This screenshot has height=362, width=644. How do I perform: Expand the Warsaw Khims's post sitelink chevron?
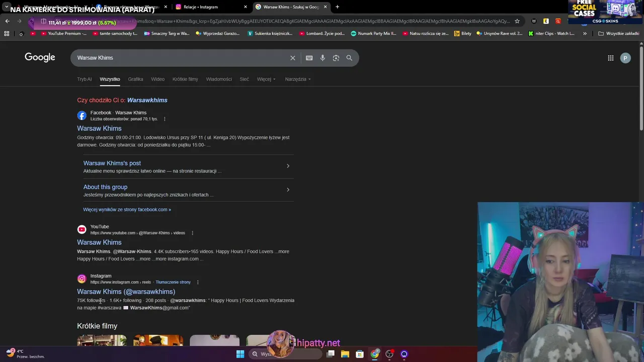tap(288, 166)
